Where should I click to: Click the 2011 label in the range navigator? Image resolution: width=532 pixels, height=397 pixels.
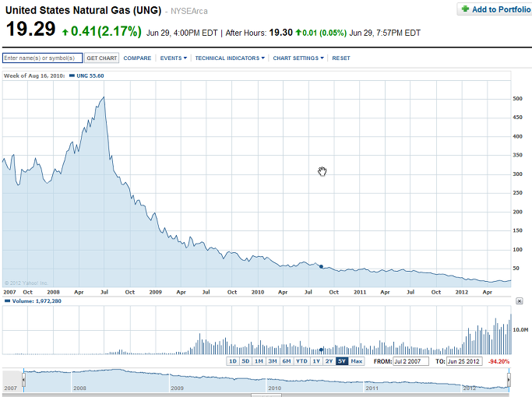tap(372, 388)
